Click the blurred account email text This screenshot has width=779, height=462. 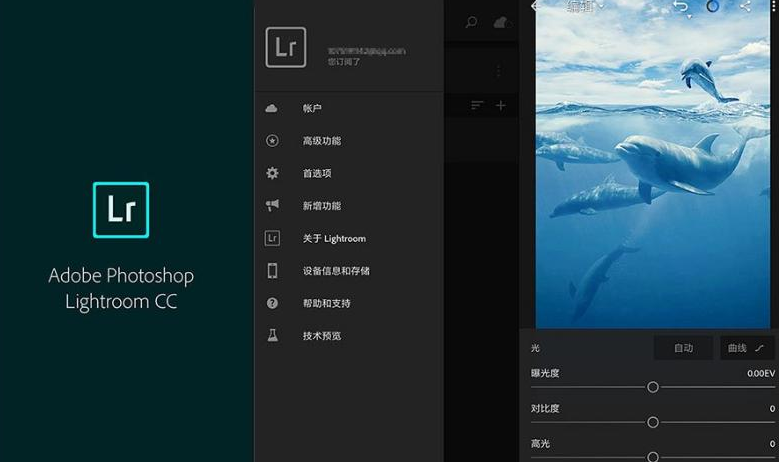coord(367,51)
